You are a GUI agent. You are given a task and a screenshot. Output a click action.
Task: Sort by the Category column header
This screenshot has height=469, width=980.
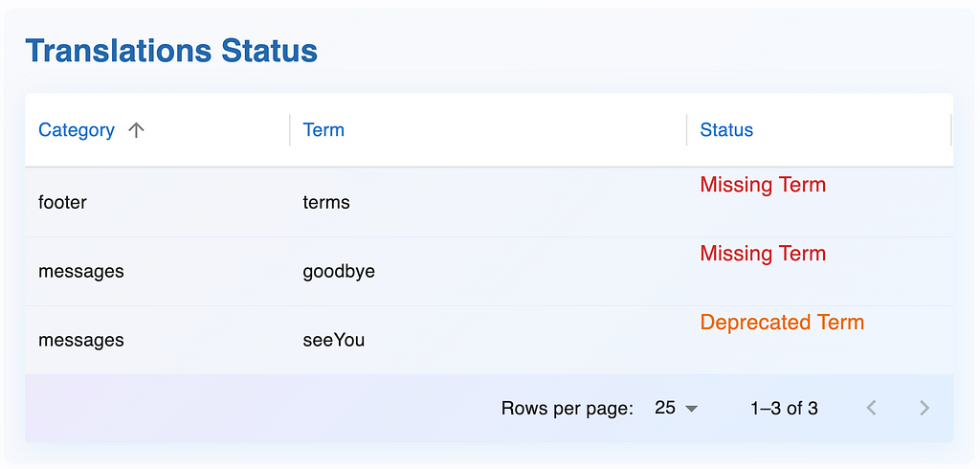pos(77,130)
